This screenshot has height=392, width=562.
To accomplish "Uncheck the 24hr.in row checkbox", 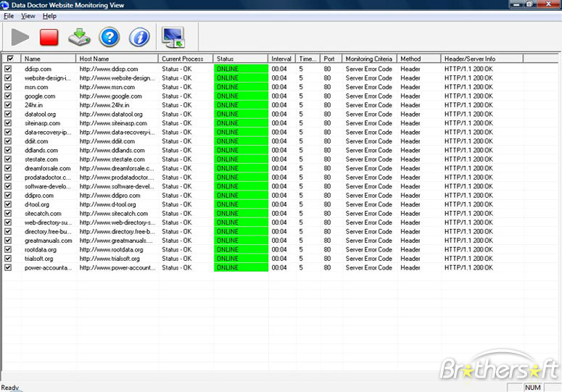I will [x=8, y=105].
